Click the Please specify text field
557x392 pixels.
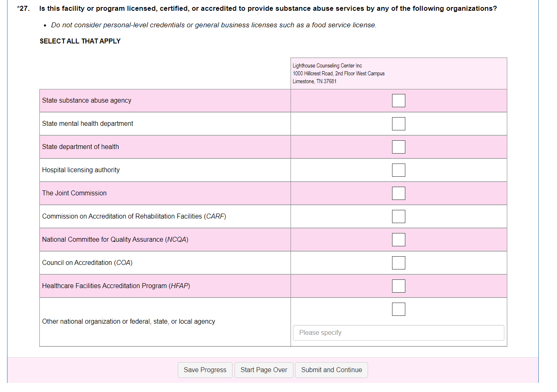[398, 333]
